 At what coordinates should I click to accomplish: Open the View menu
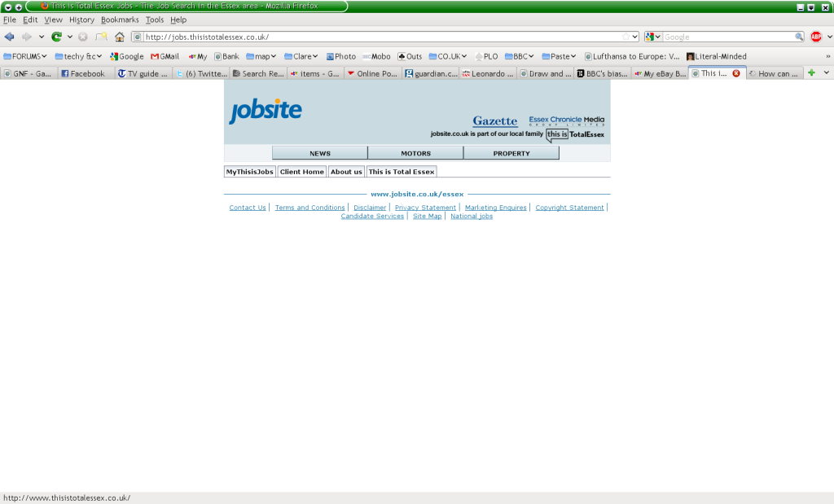(x=53, y=20)
